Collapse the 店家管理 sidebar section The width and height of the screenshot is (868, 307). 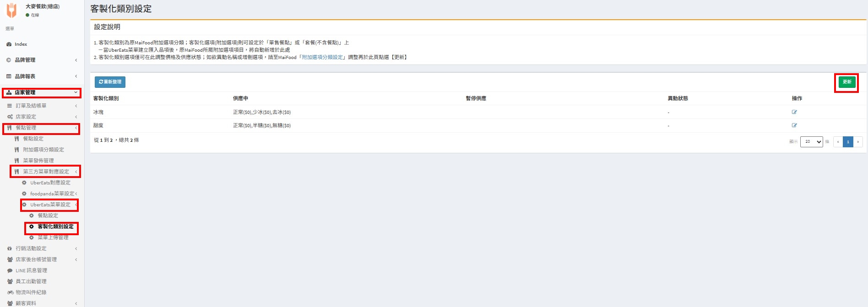(41, 92)
